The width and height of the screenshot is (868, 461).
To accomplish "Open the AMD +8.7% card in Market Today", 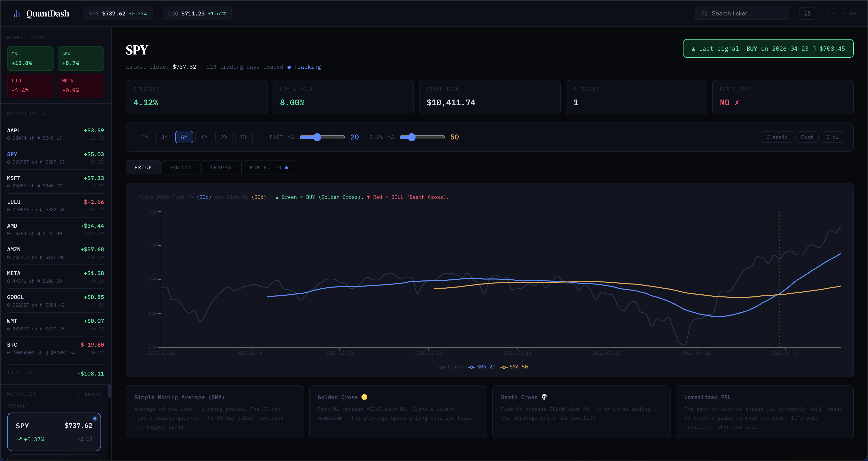I will click(x=81, y=59).
